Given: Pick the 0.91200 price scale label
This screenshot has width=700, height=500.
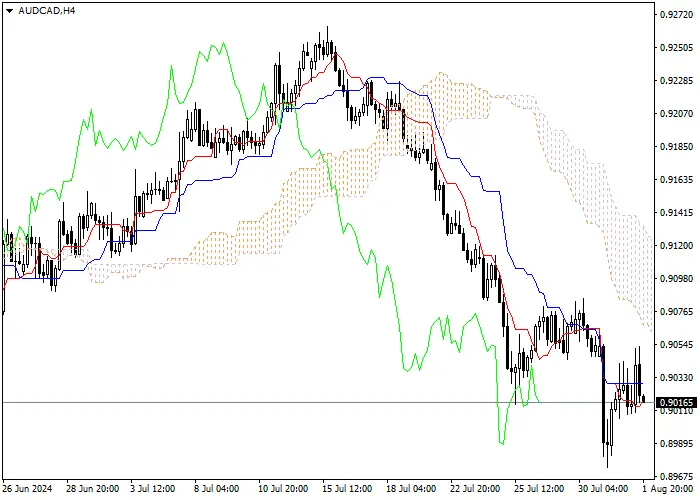Looking at the screenshot, I should [677, 246].
